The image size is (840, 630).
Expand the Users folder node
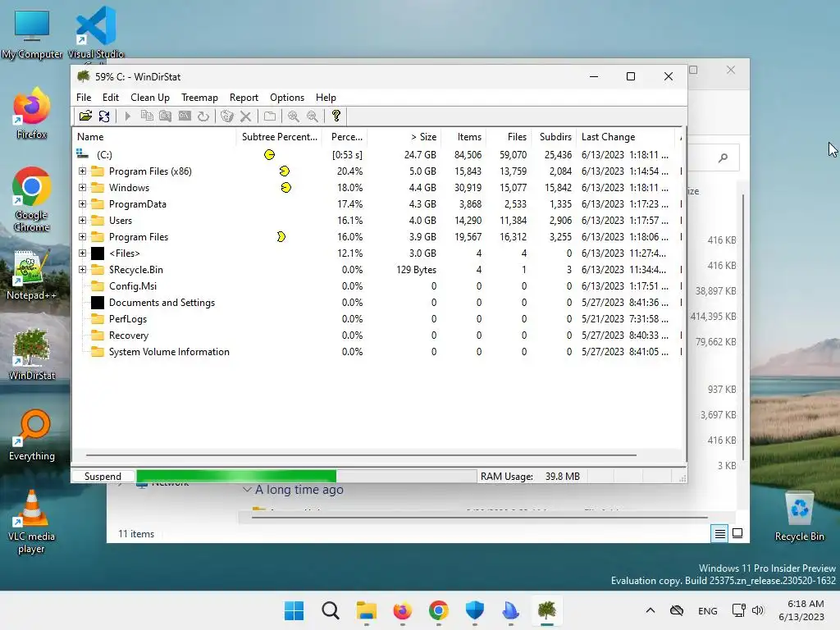[x=82, y=220]
